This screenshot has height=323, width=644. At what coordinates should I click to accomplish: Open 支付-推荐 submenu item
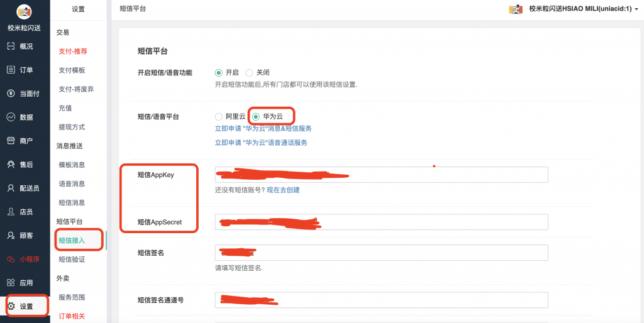(x=73, y=52)
